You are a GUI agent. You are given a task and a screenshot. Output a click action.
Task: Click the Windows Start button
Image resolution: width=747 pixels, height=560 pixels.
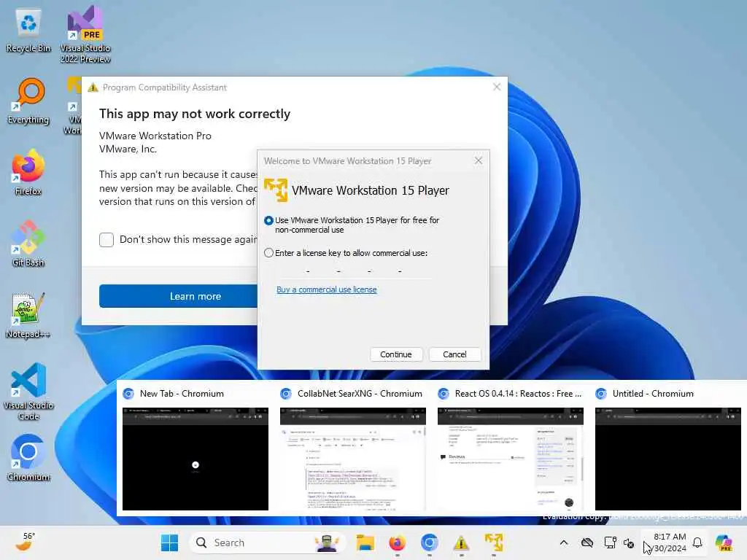[169, 542]
